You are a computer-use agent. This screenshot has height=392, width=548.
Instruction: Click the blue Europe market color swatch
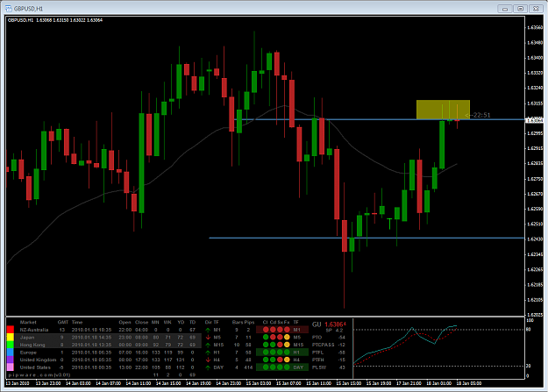[x=11, y=353]
